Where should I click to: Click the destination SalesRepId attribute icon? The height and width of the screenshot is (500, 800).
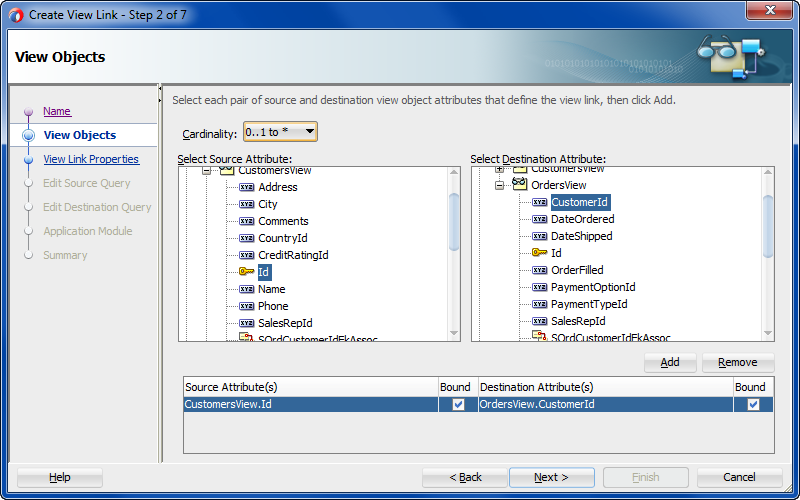(539, 321)
